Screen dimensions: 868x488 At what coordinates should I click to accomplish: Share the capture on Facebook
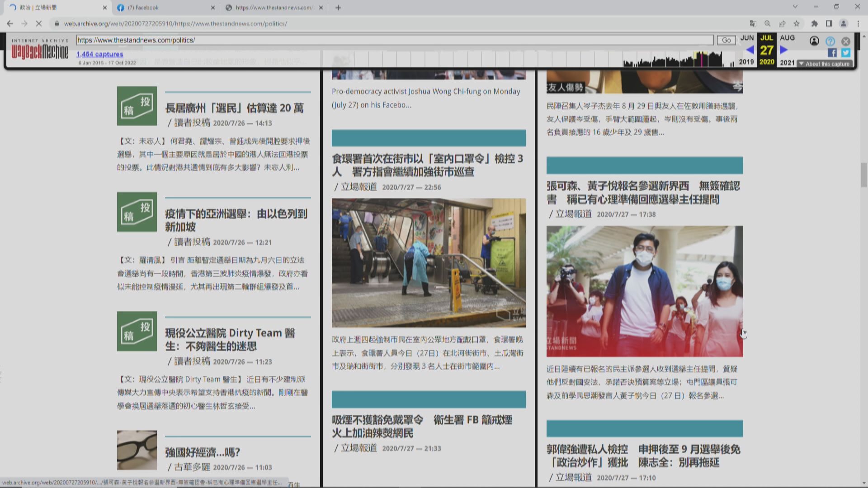[x=832, y=53]
